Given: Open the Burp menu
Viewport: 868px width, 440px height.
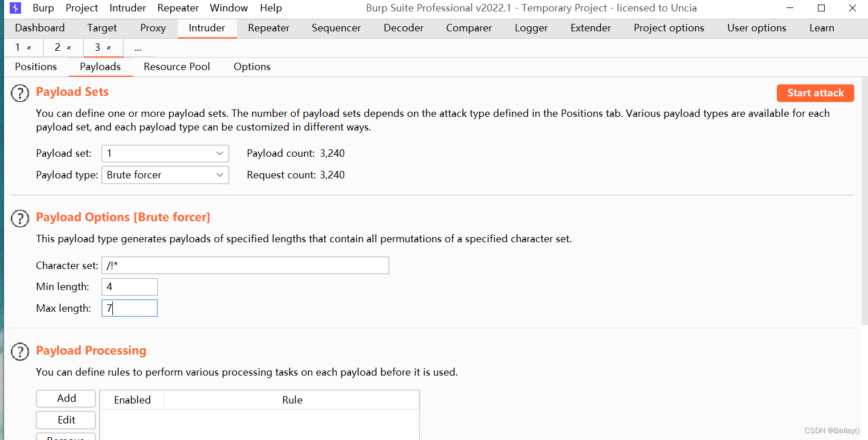Looking at the screenshot, I should (x=43, y=8).
